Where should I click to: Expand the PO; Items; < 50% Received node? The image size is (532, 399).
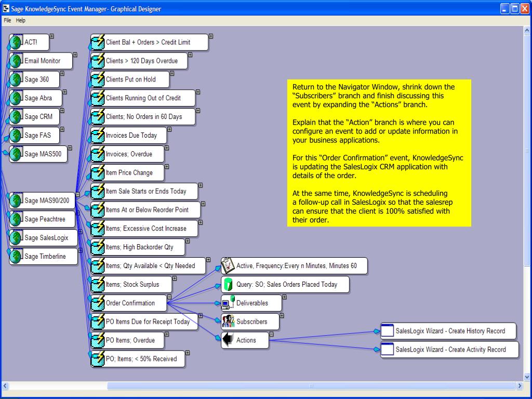pos(187,353)
